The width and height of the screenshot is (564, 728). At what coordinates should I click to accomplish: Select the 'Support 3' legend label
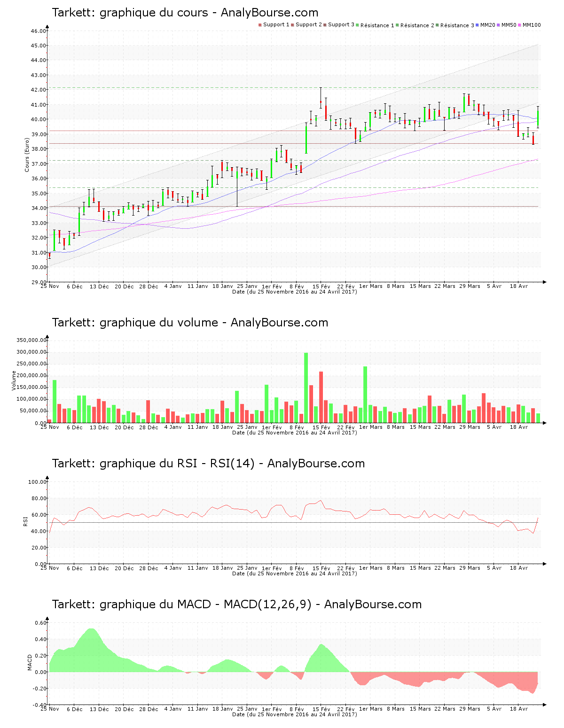pyautogui.click(x=341, y=24)
